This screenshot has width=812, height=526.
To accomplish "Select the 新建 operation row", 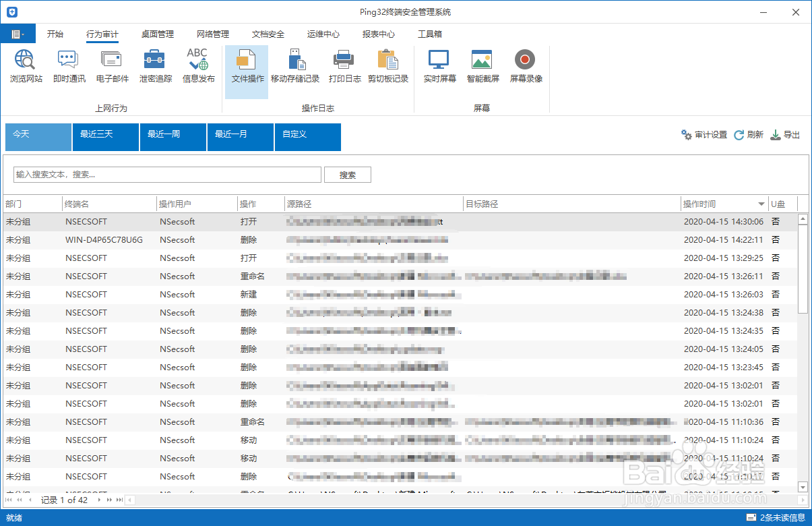I will [400, 295].
